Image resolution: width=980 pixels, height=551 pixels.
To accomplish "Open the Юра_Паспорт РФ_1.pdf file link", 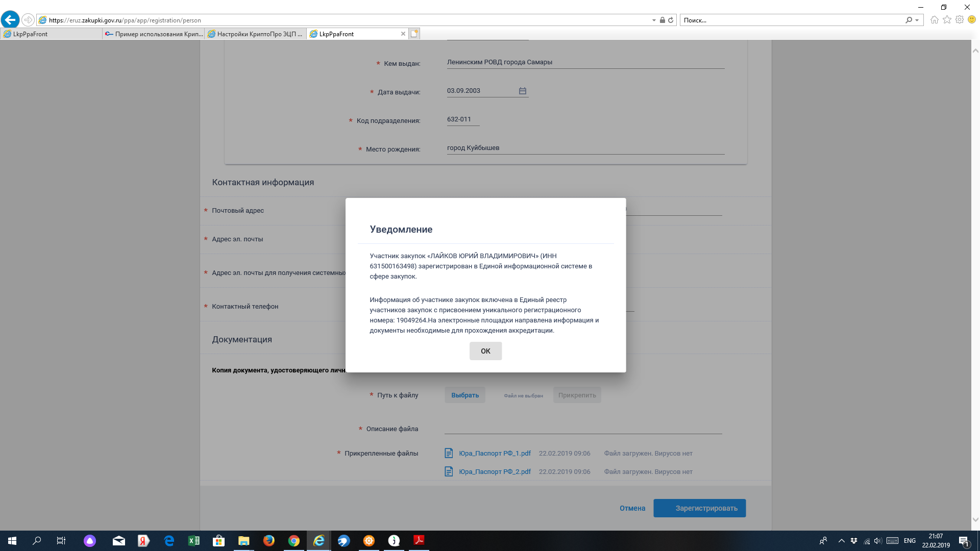I will (x=494, y=453).
